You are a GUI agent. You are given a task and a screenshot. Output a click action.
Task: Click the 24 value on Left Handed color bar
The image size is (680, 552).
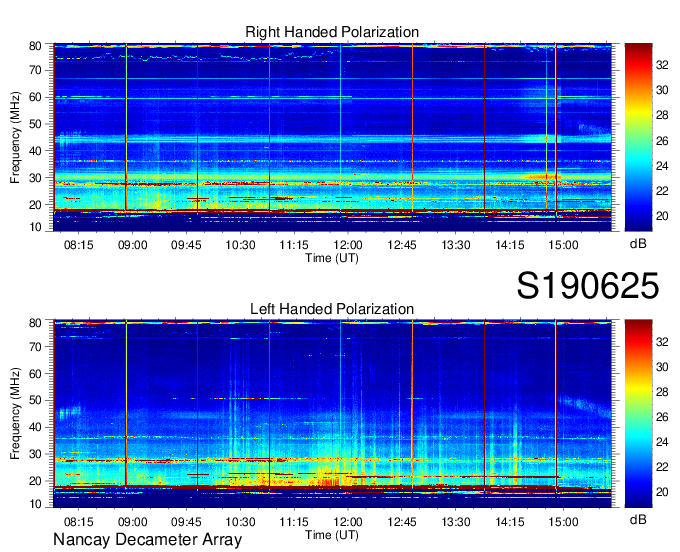coord(662,442)
